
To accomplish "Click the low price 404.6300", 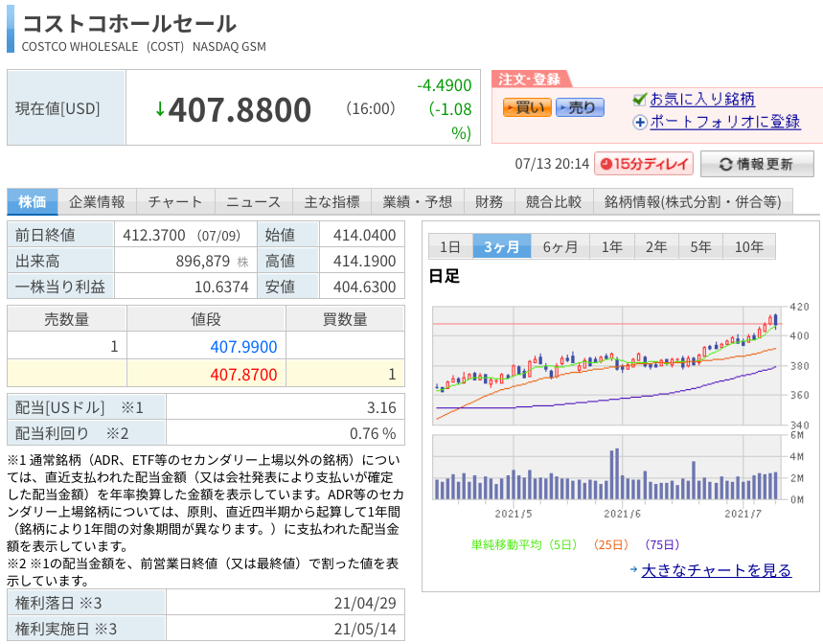I will [x=364, y=287].
